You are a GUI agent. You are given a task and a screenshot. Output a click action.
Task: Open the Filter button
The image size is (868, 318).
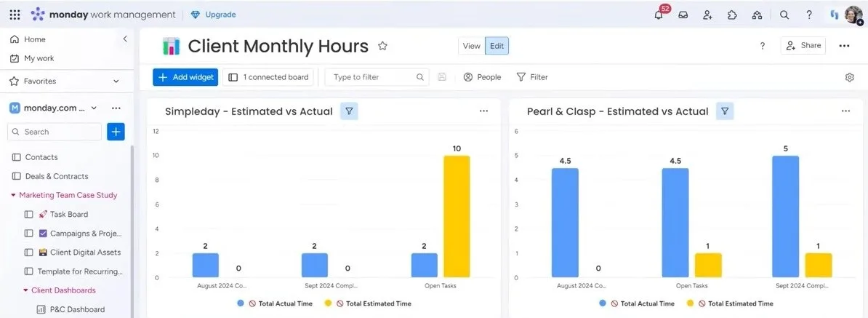click(532, 77)
